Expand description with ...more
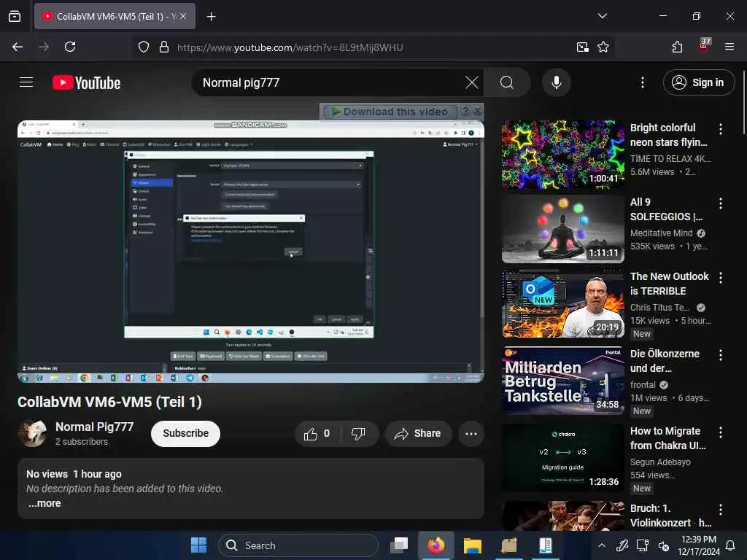Viewport: 747px width, 560px height. tap(44, 503)
